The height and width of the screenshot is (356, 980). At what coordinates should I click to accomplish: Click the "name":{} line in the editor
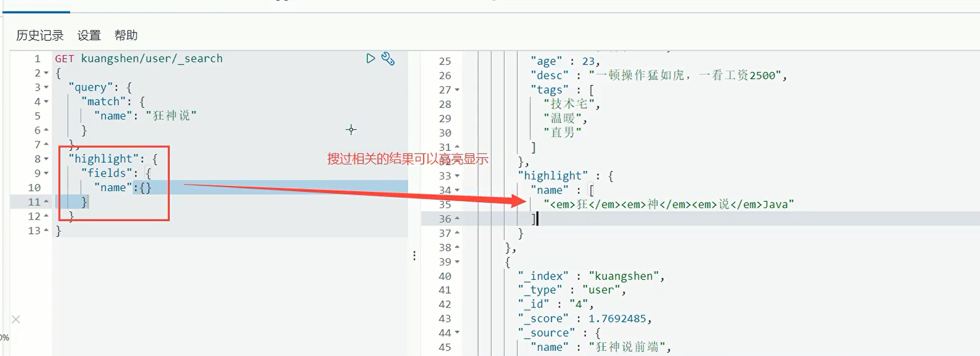(123, 187)
